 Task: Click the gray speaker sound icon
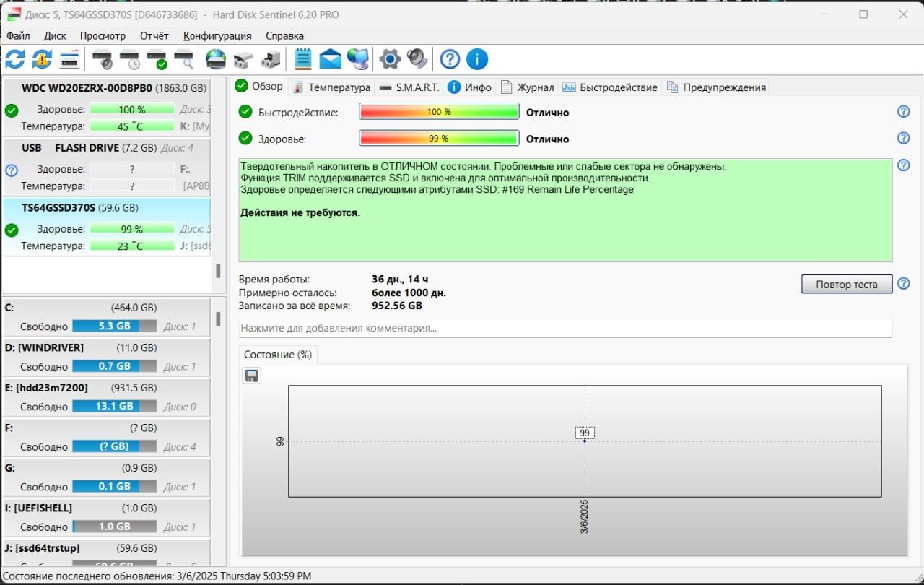pyautogui.click(x=417, y=59)
